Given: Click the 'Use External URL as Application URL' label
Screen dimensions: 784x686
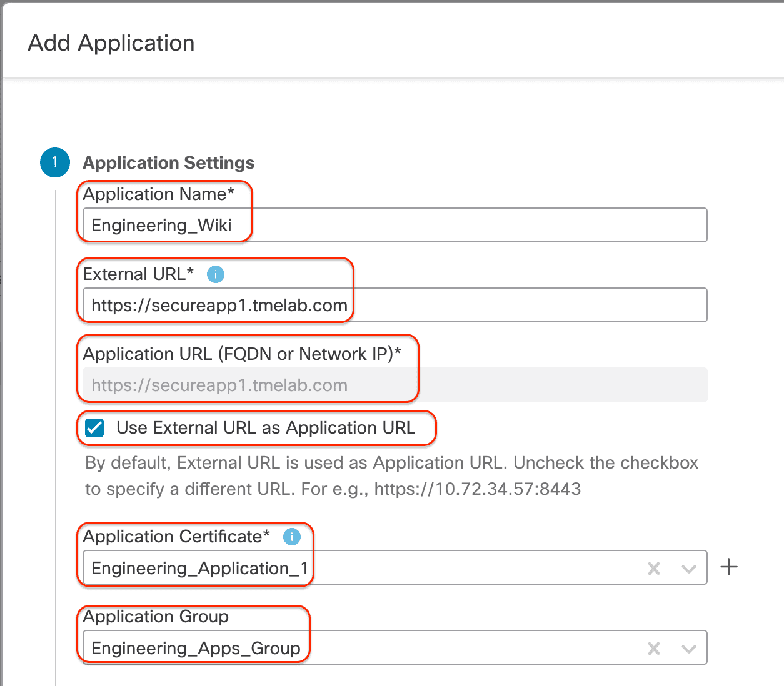Looking at the screenshot, I should 266,428.
